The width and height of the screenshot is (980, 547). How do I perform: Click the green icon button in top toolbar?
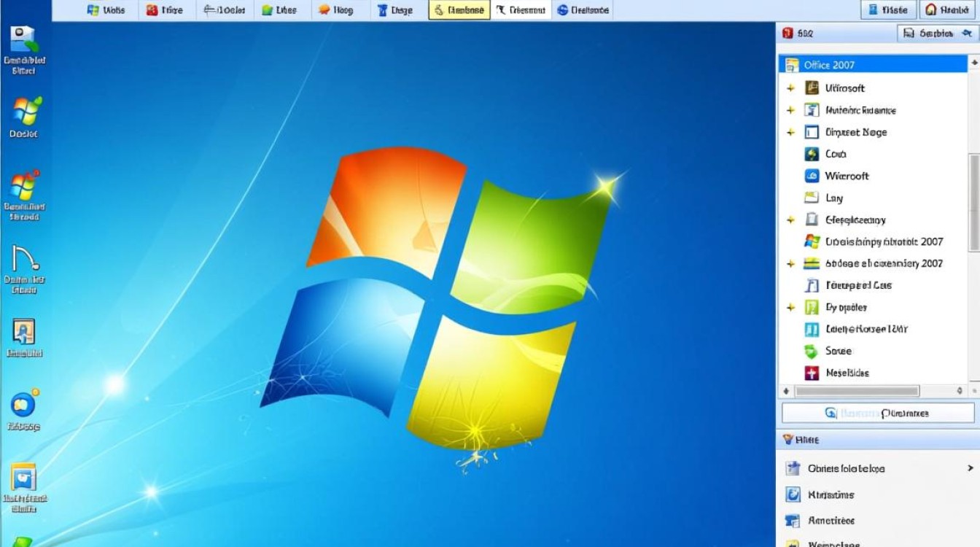[268, 10]
